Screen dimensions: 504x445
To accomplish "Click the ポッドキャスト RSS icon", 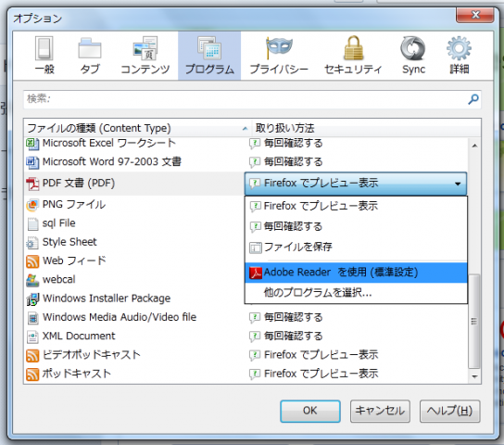I will click(x=32, y=375).
